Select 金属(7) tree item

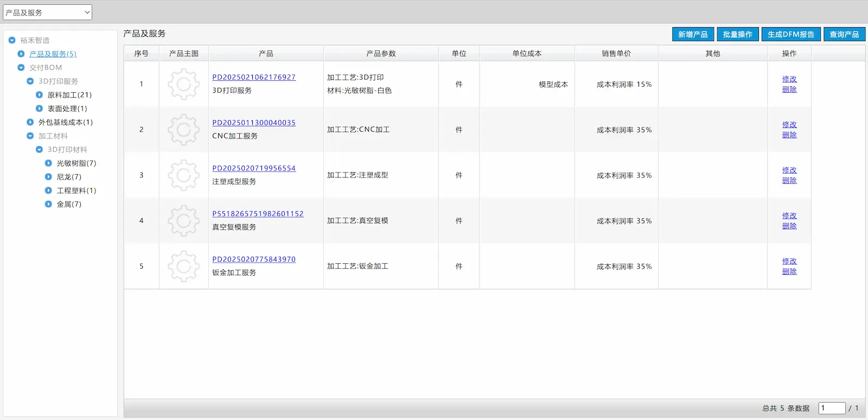point(69,205)
